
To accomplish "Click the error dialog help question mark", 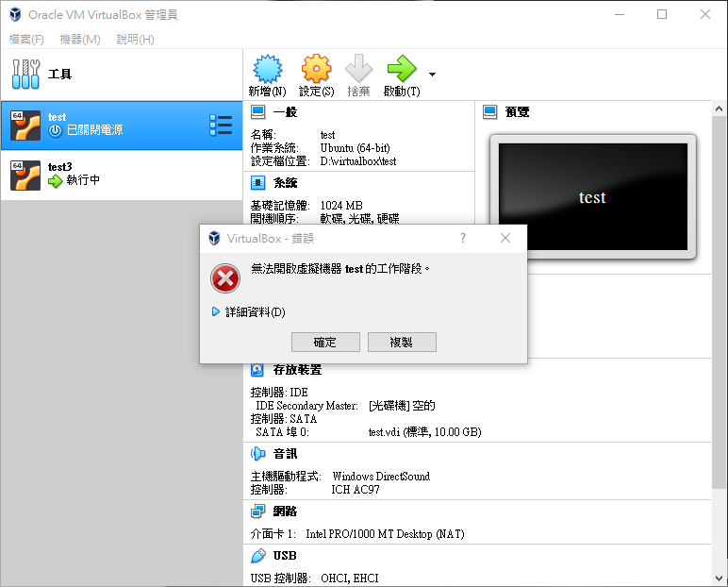I will (x=462, y=238).
